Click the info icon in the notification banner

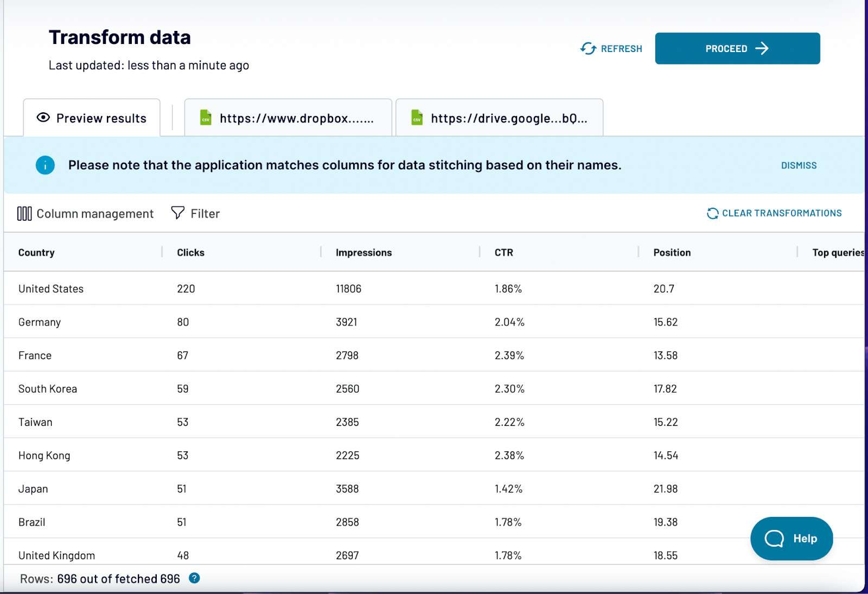(x=45, y=165)
